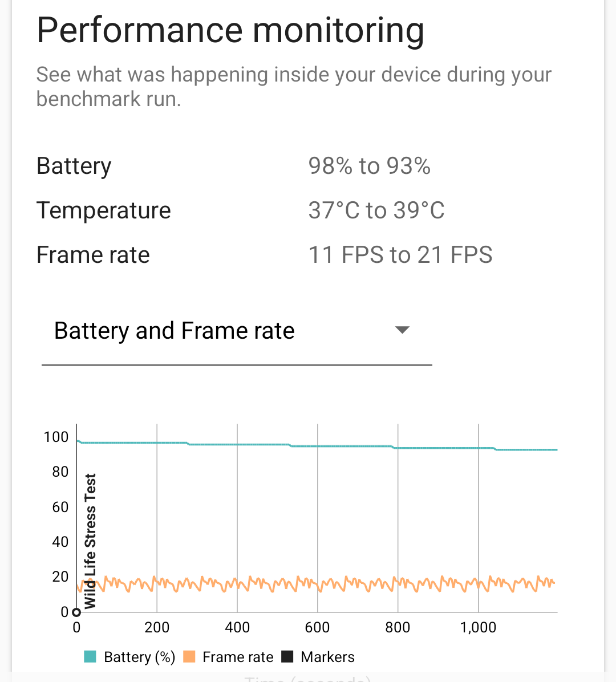The width and height of the screenshot is (616, 682).
Task: Click the Temperature row label
Action: pyautogui.click(x=104, y=210)
